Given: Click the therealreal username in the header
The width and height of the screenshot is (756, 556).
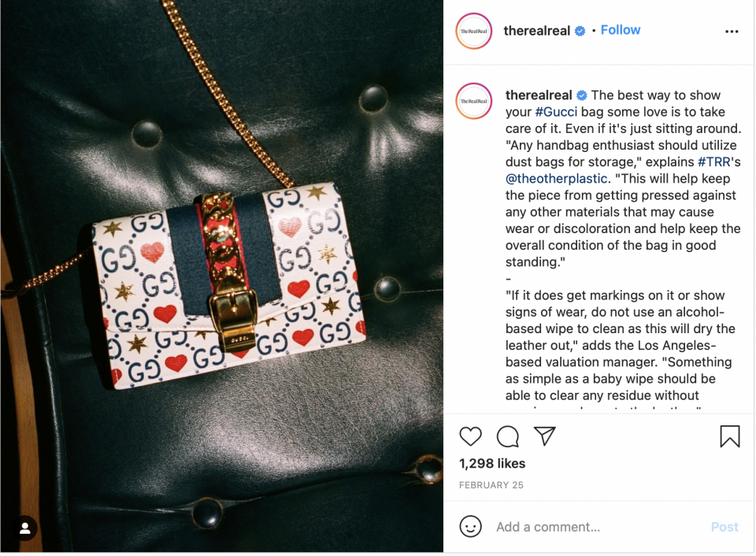Looking at the screenshot, I should tap(536, 31).
